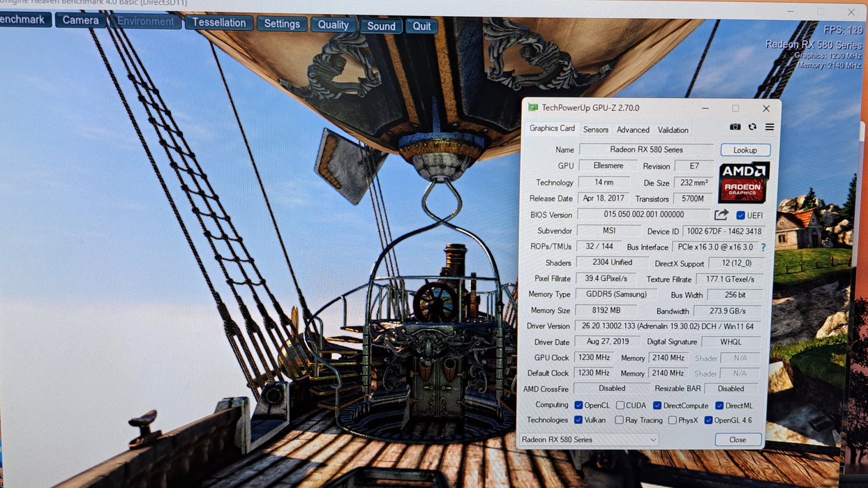This screenshot has width=868, height=488.
Task: Click Quit in Heaven Benchmark
Action: (x=421, y=26)
